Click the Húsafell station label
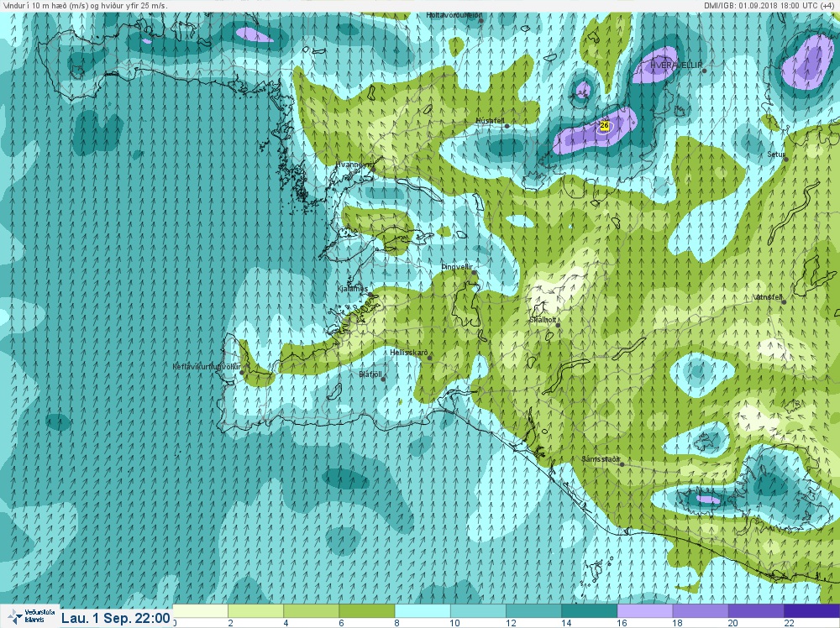 pyautogui.click(x=491, y=122)
